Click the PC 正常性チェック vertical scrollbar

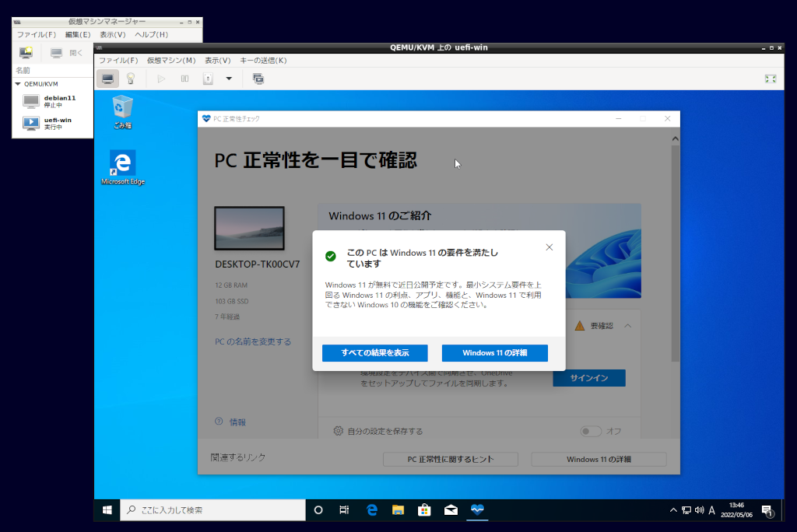pyautogui.click(x=675, y=253)
